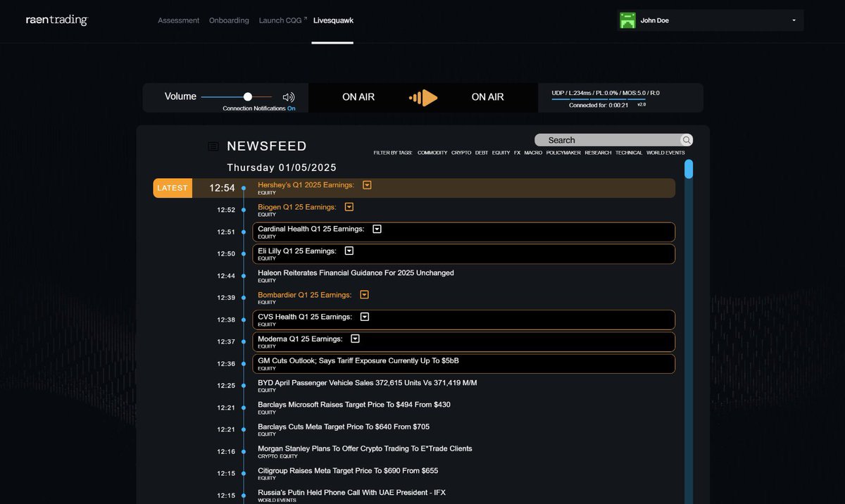Image resolution: width=845 pixels, height=504 pixels.
Task: Expand Eli Lilly Q1 25 Earnings
Action: (x=349, y=251)
